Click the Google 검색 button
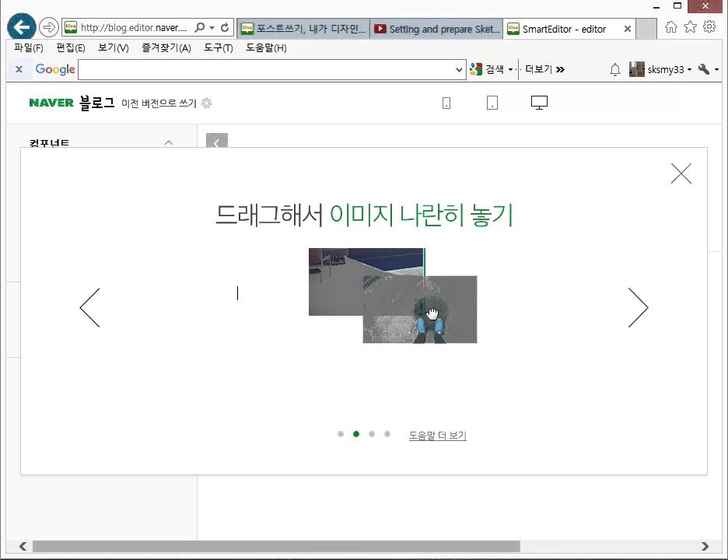This screenshot has width=728, height=560. [487, 69]
